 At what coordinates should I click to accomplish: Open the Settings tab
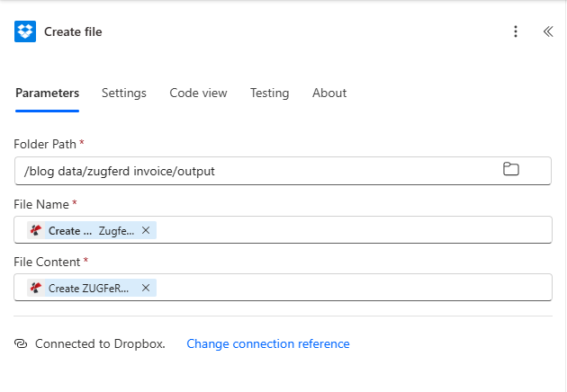(x=123, y=93)
